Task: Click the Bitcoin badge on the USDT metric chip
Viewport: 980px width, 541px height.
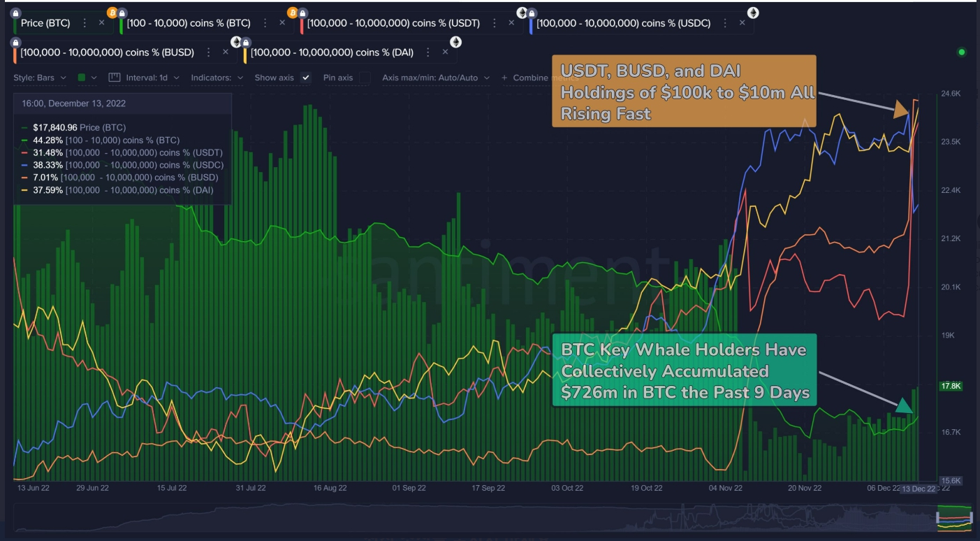Action: point(293,14)
